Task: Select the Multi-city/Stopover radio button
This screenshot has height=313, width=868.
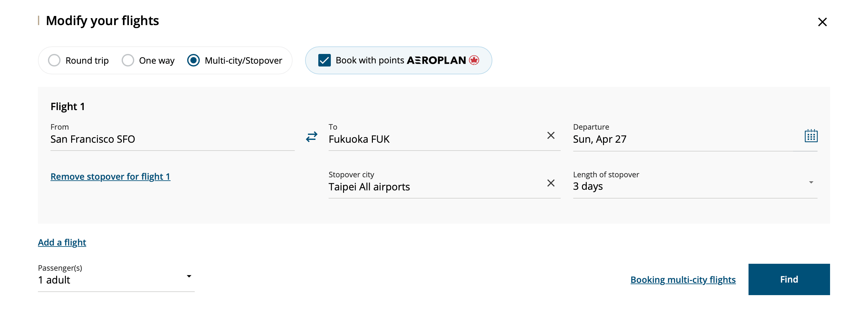Action: click(x=193, y=61)
